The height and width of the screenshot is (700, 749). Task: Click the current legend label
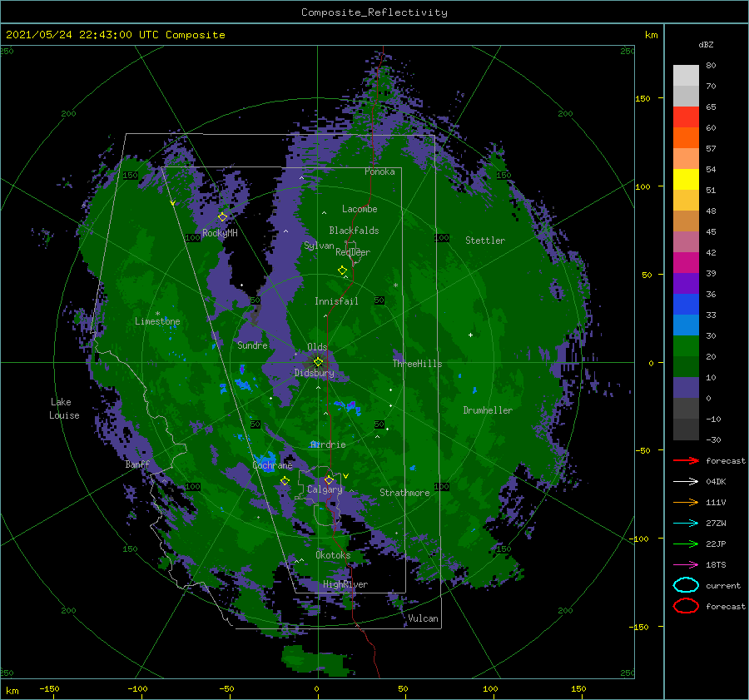(x=723, y=585)
